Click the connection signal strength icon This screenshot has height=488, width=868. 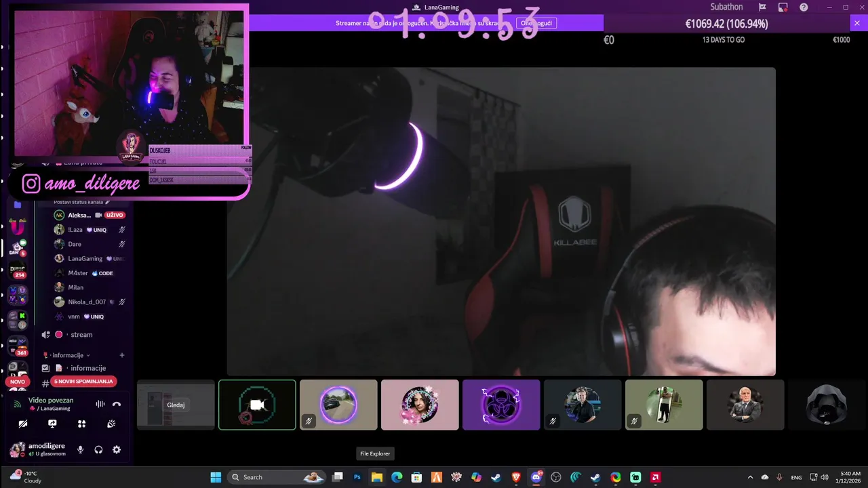click(18, 404)
